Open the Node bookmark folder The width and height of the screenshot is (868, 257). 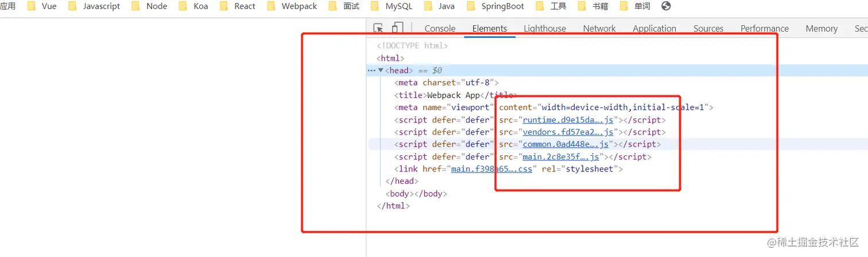click(x=149, y=6)
